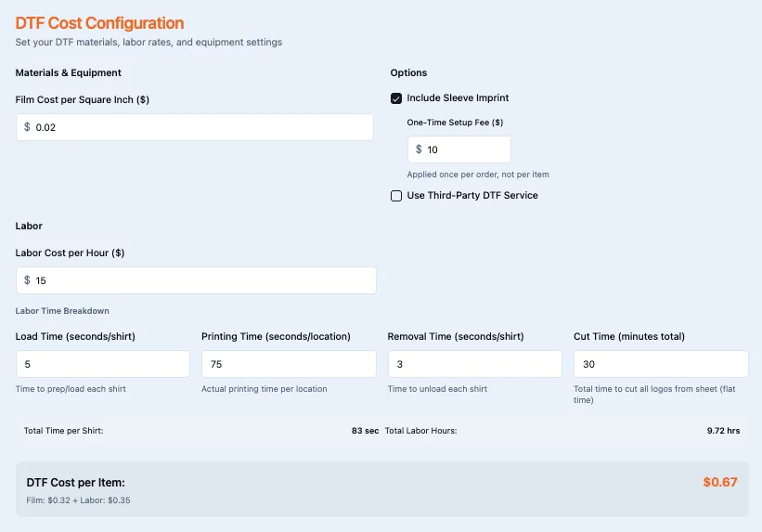
Task: Click the $0.67 total cost value
Action: point(719,482)
